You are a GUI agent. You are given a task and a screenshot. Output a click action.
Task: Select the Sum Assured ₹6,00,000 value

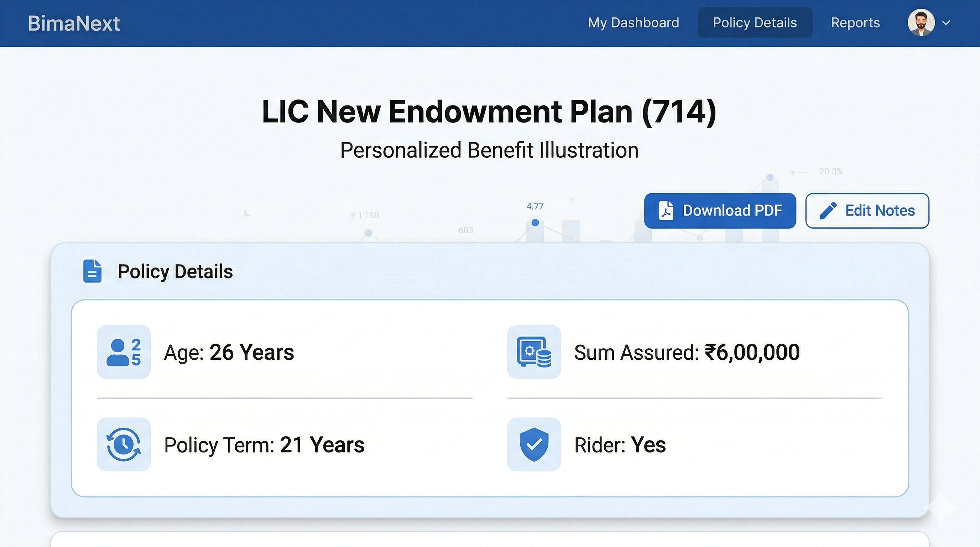(752, 352)
